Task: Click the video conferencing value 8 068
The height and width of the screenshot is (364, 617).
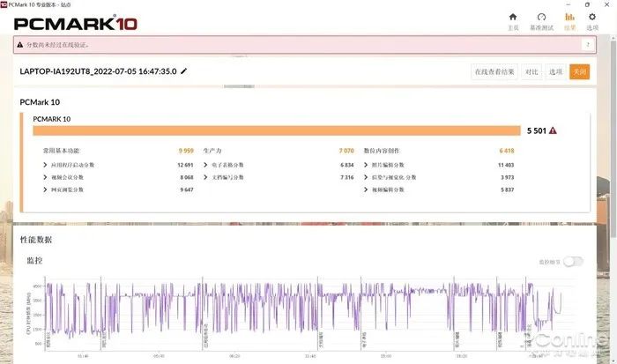Action: point(187,177)
